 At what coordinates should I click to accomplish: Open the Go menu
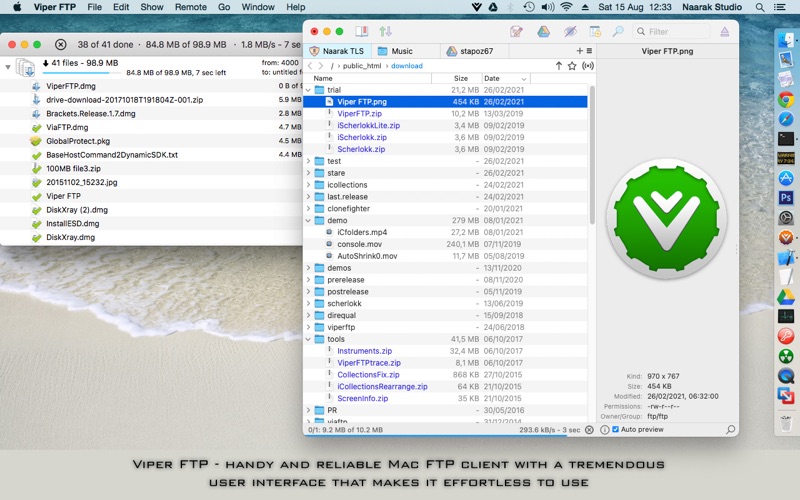[224, 7]
